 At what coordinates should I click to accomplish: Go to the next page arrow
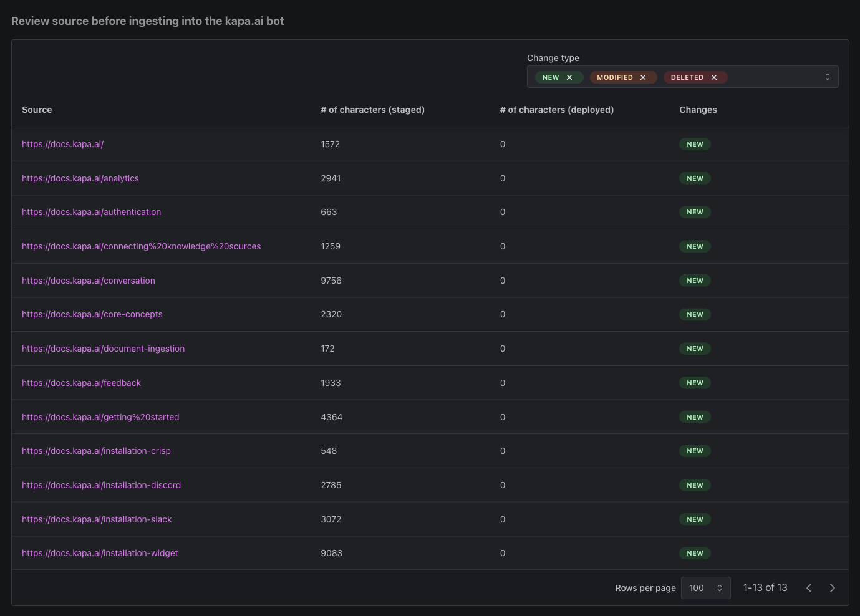click(x=833, y=588)
